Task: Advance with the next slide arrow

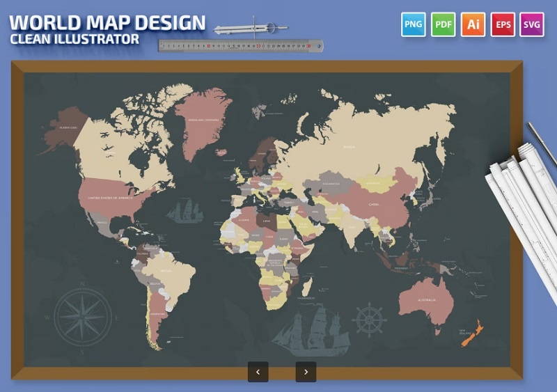Action: (x=306, y=372)
